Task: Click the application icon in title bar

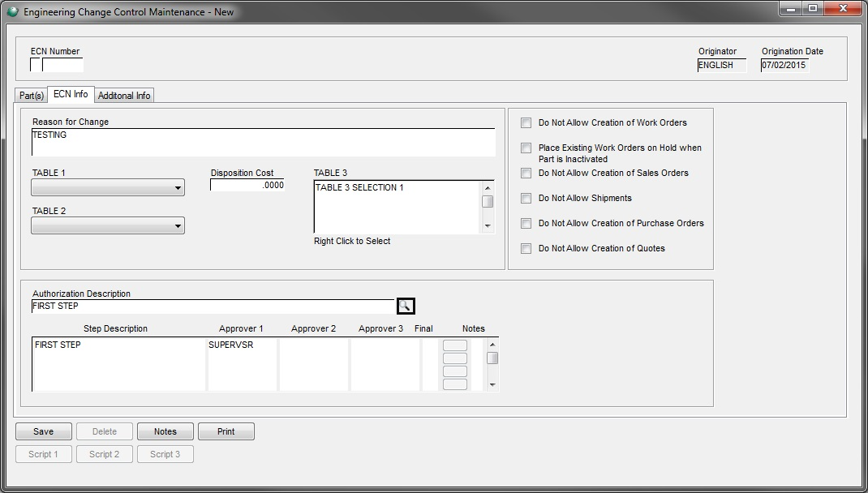Action: (x=12, y=11)
